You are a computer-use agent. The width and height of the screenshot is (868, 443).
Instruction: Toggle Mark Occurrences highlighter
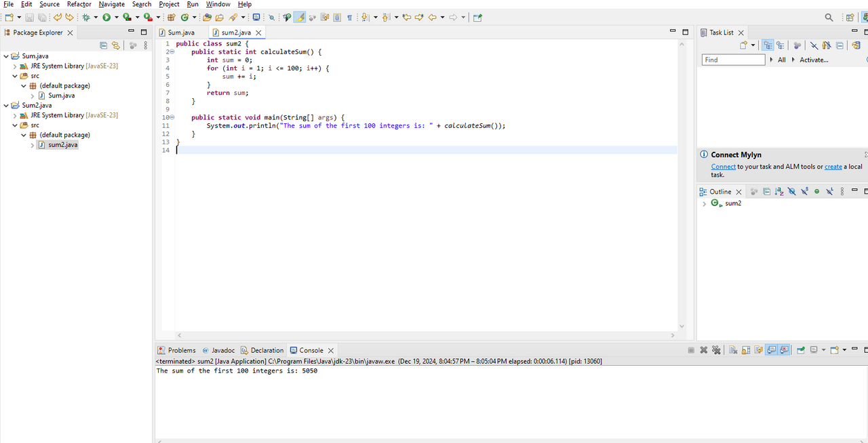coord(299,18)
